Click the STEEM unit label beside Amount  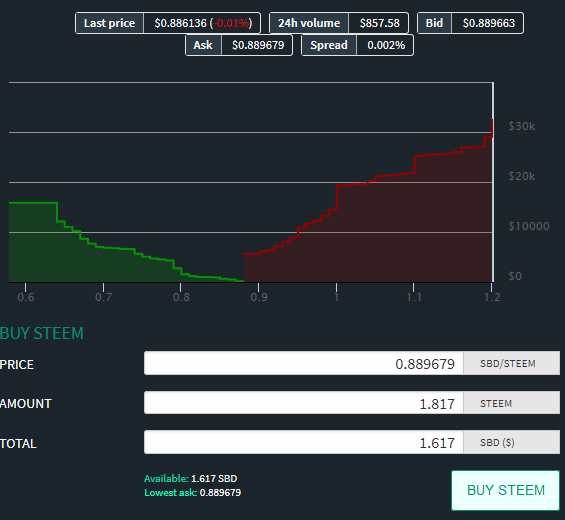tap(496, 403)
